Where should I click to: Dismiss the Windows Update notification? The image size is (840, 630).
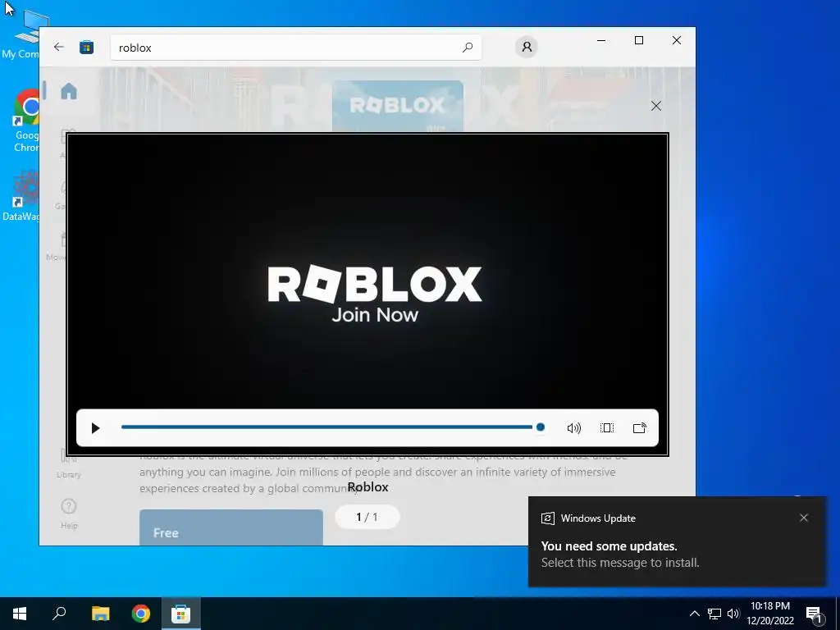pyautogui.click(x=804, y=518)
